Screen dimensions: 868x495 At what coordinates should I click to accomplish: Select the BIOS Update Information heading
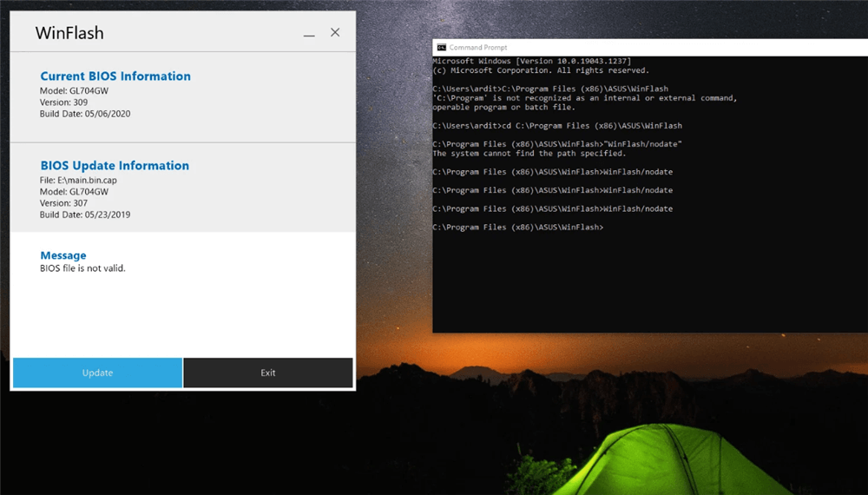click(x=115, y=166)
